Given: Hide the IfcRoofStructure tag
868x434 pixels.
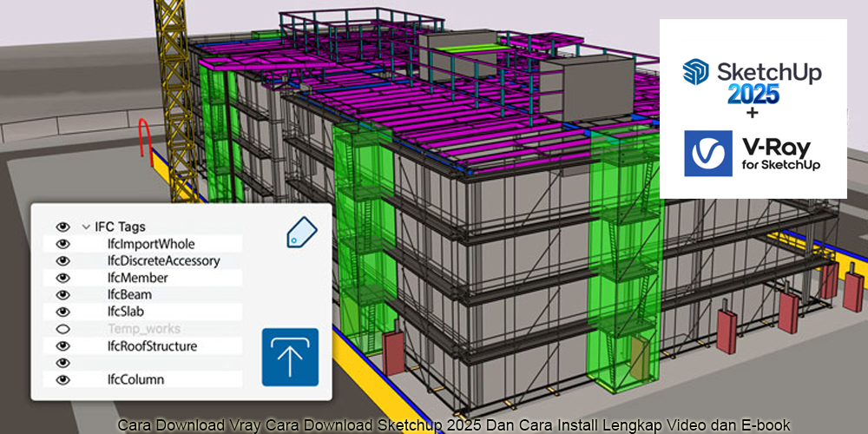Looking at the screenshot, I should coord(63,346).
